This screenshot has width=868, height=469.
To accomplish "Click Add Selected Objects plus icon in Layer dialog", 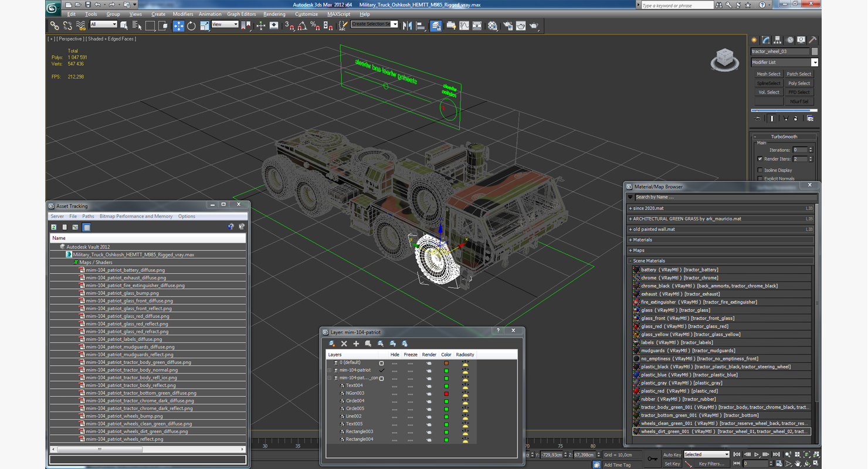I will (x=356, y=344).
